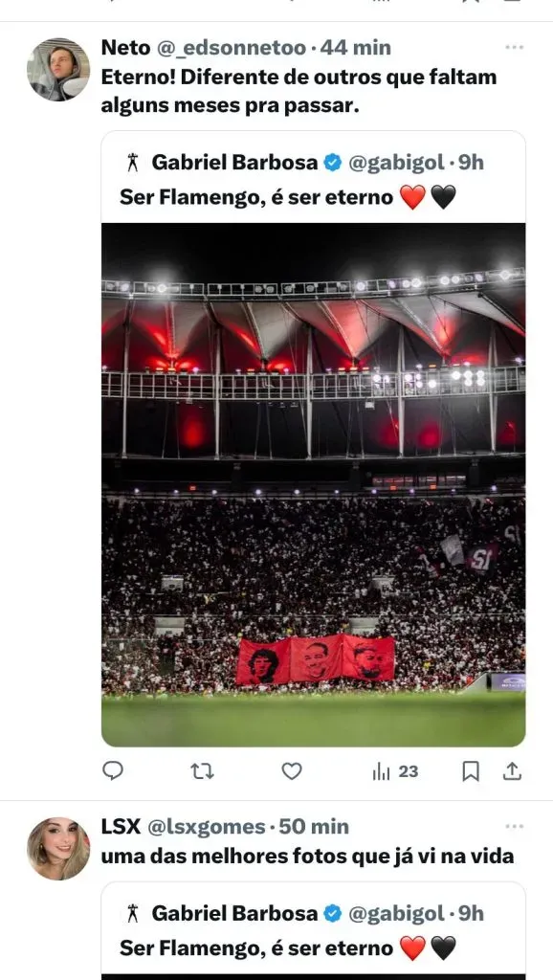The height and width of the screenshot is (980, 553).
Task: Reply to Neto's tweet via comment icon
Action: [x=113, y=771]
